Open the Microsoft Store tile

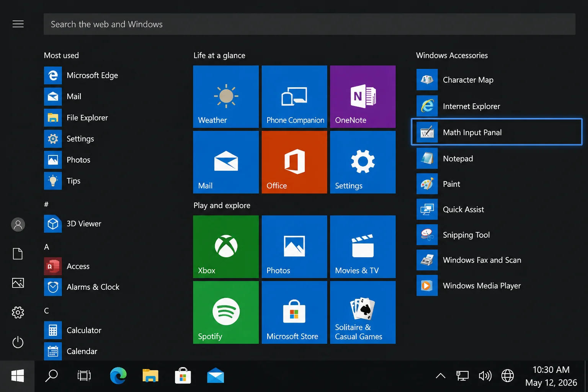(294, 312)
